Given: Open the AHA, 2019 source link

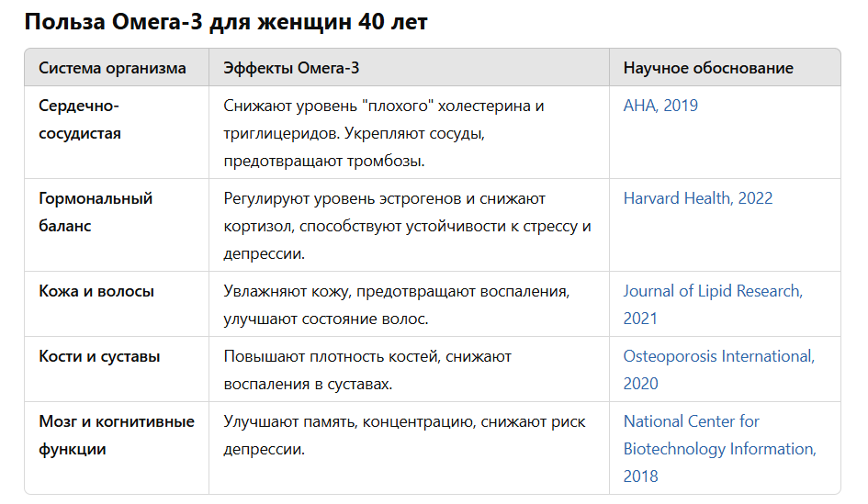Looking at the screenshot, I should (x=660, y=106).
